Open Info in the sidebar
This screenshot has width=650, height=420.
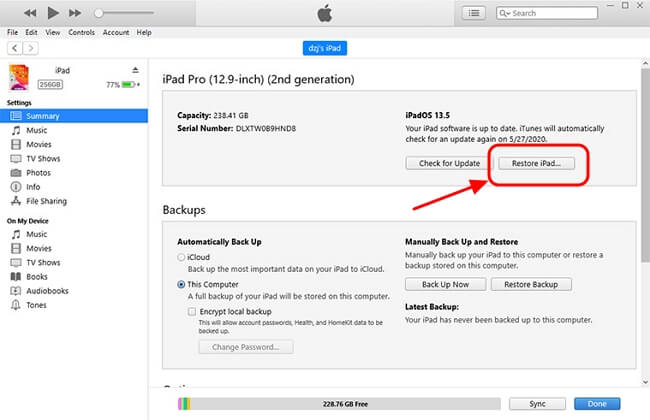point(33,187)
